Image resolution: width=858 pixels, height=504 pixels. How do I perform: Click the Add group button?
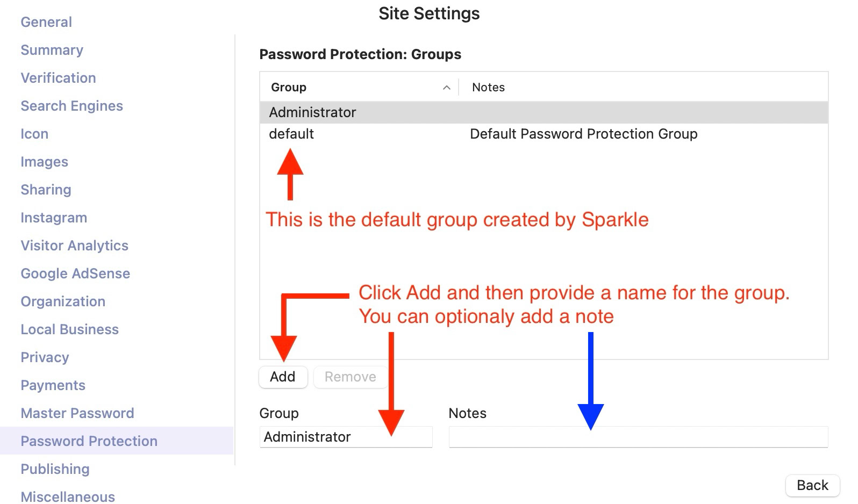click(283, 377)
